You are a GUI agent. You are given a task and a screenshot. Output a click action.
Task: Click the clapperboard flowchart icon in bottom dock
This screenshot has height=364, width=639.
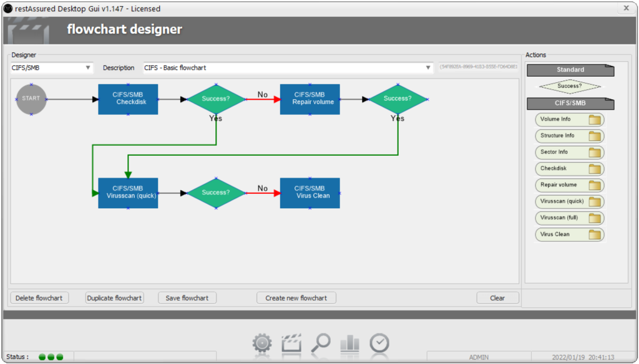(291, 343)
